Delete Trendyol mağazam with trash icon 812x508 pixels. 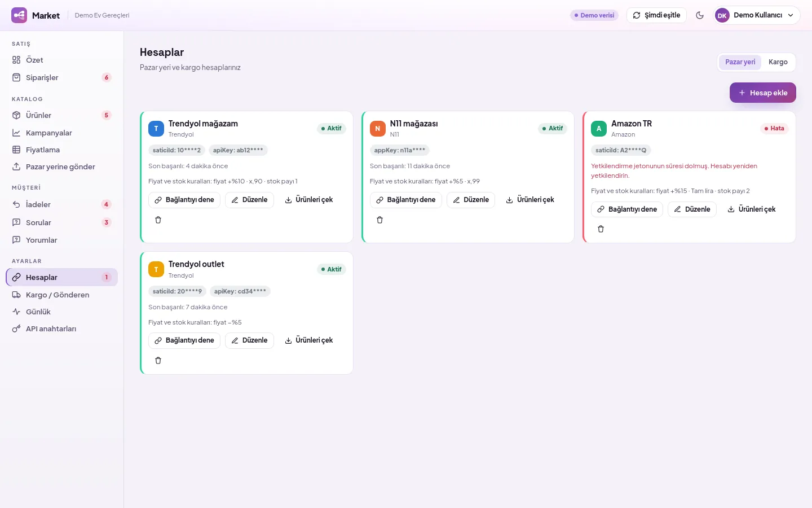(158, 220)
